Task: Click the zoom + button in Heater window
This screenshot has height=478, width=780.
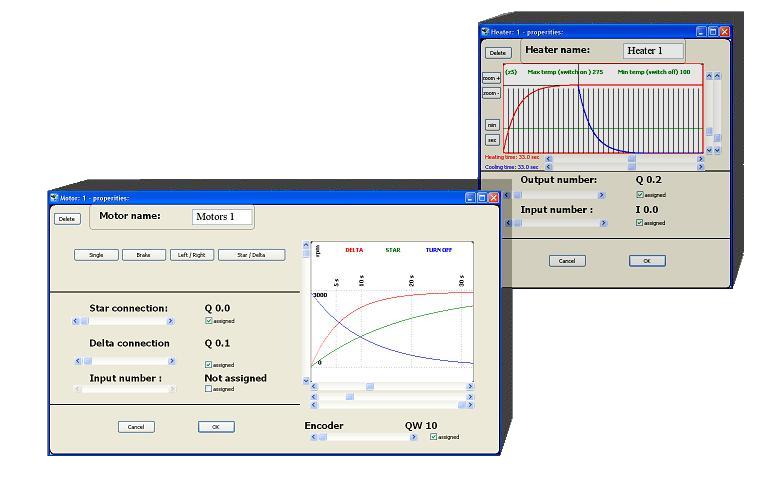Action: (x=491, y=78)
